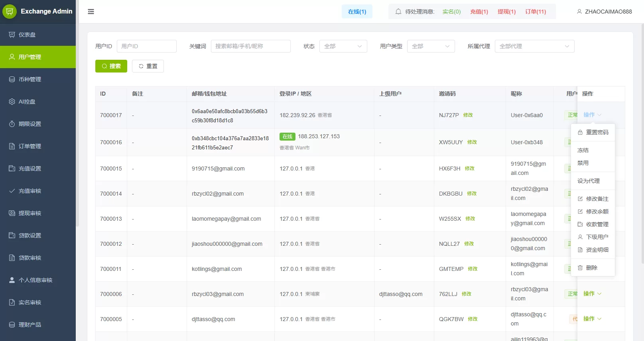
Task: Expand 操作 dropdown for user 7000006
Action: pyautogui.click(x=592, y=294)
